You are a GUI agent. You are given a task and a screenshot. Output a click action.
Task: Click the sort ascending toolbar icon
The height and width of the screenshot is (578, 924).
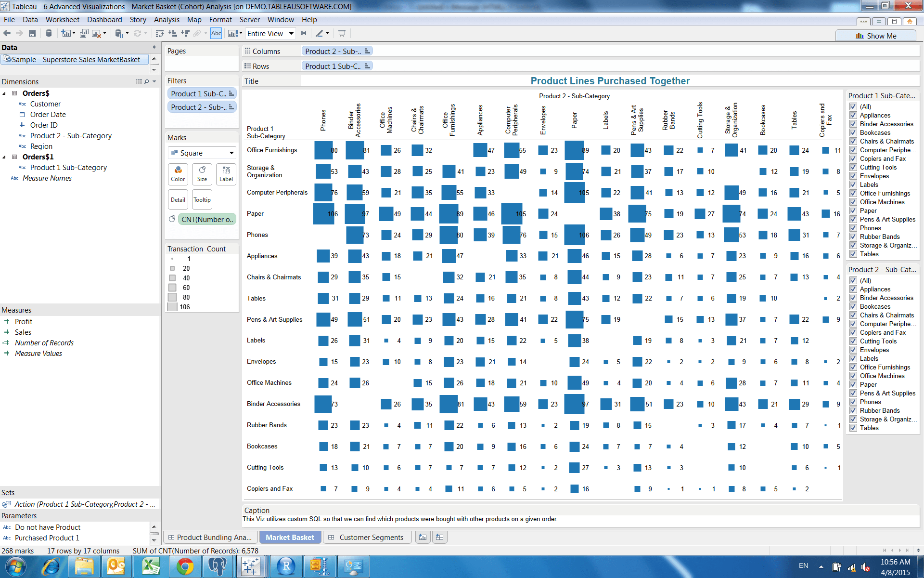point(173,33)
